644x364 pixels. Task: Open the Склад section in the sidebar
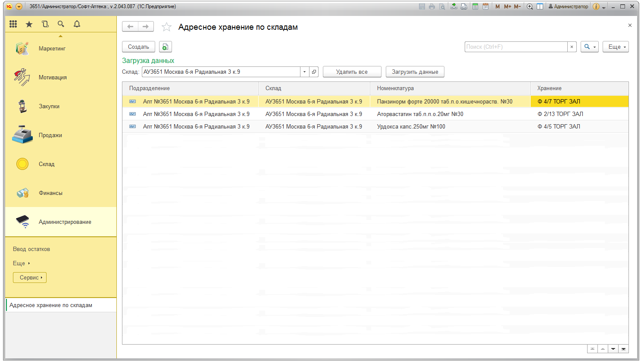click(x=47, y=164)
